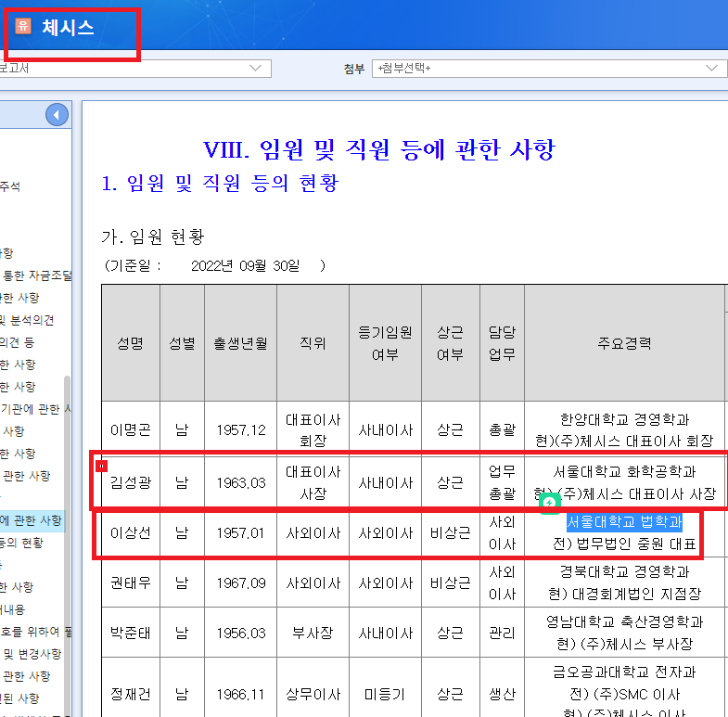Select sidebar item '에 관한 사항' highlighted
The width and height of the screenshot is (728, 717).
pos(32,520)
